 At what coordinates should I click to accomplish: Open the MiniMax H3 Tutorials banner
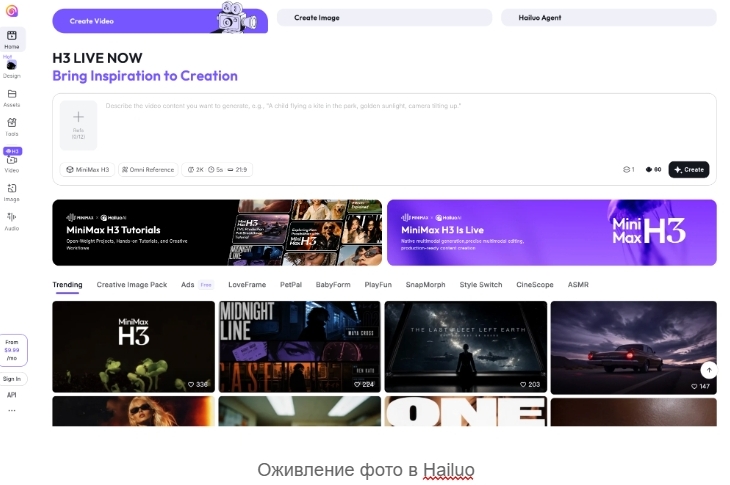pyautogui.click(x=217, y=233)
